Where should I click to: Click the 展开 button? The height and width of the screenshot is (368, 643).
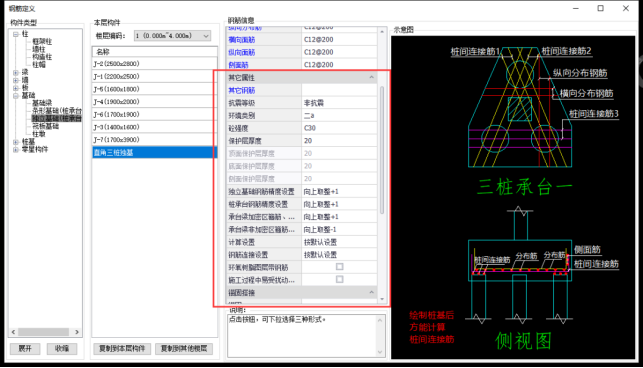tap(25, 348)
